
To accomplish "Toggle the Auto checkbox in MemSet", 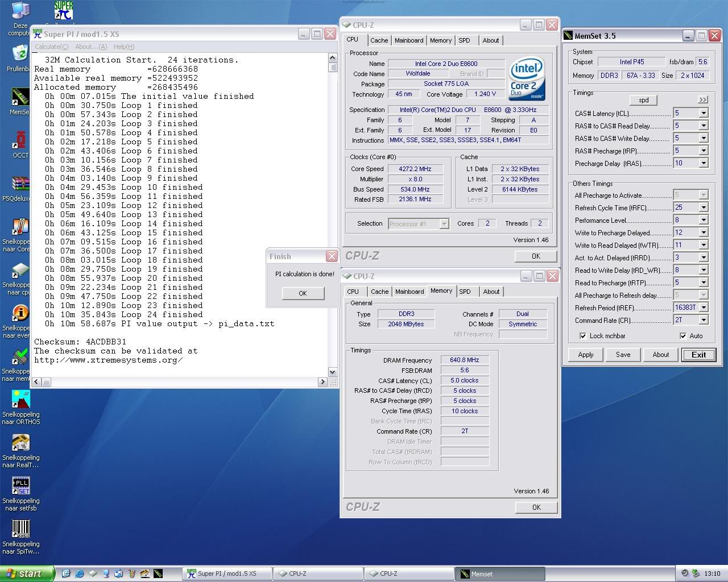I will (683, 336).
